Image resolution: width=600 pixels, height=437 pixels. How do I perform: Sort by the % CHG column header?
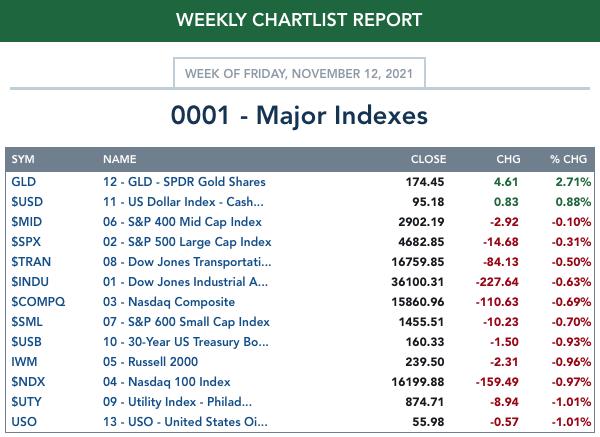coord(568,159)
